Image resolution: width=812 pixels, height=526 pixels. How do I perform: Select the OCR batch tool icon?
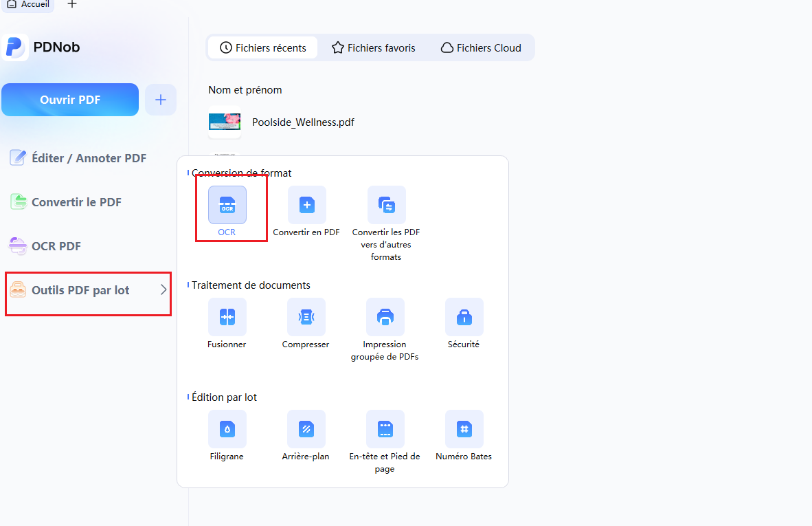pyautogui.click(x=227, y=205)
